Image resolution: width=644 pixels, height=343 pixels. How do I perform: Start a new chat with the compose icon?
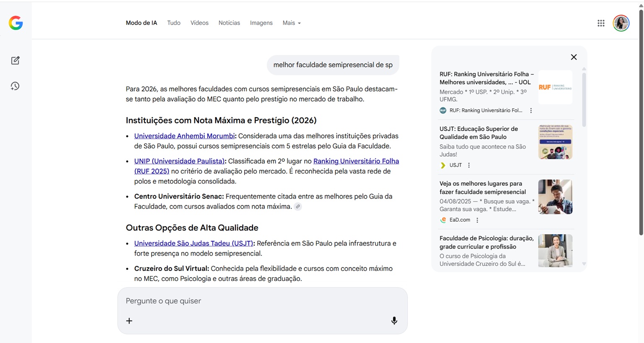(15, 60)
